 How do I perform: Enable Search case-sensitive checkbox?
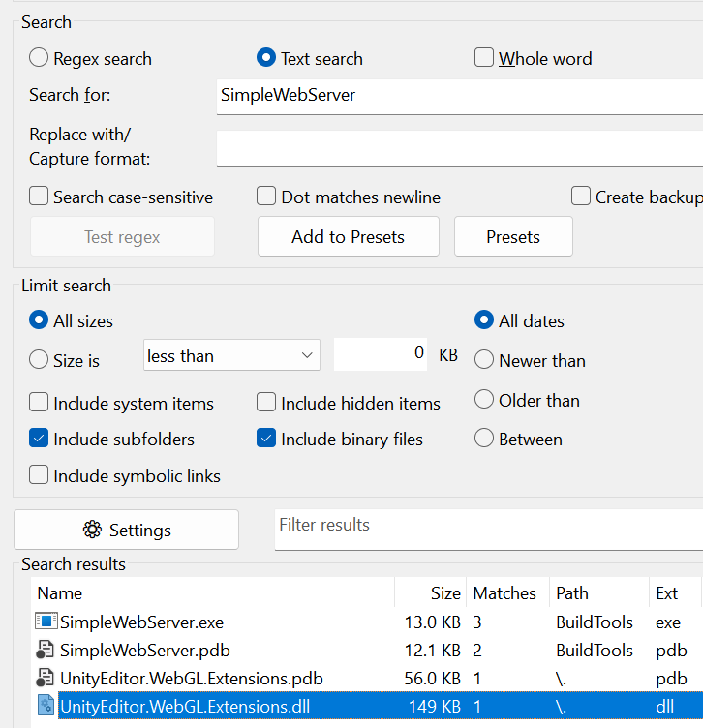(x=39, y=197)
